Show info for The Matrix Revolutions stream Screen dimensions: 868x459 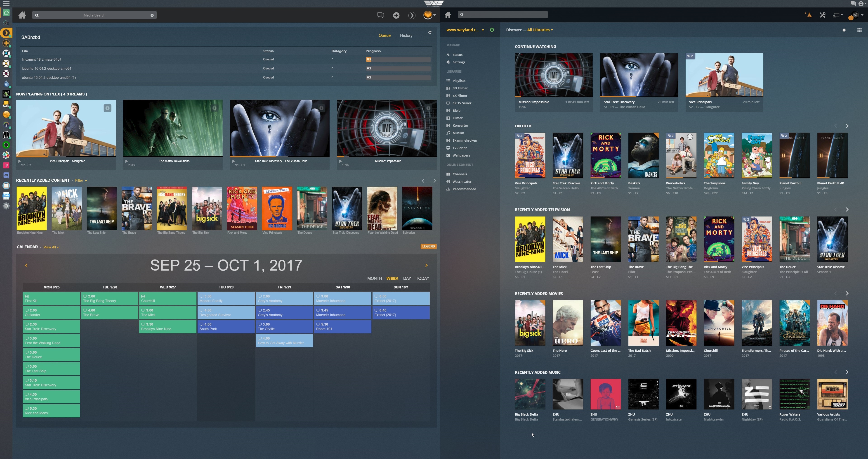pos(214,108)
